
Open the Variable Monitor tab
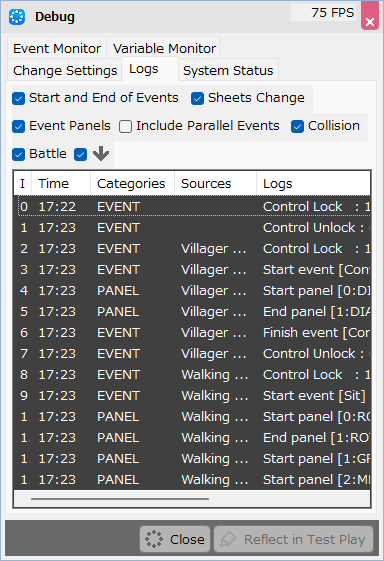tap(164, 48)
